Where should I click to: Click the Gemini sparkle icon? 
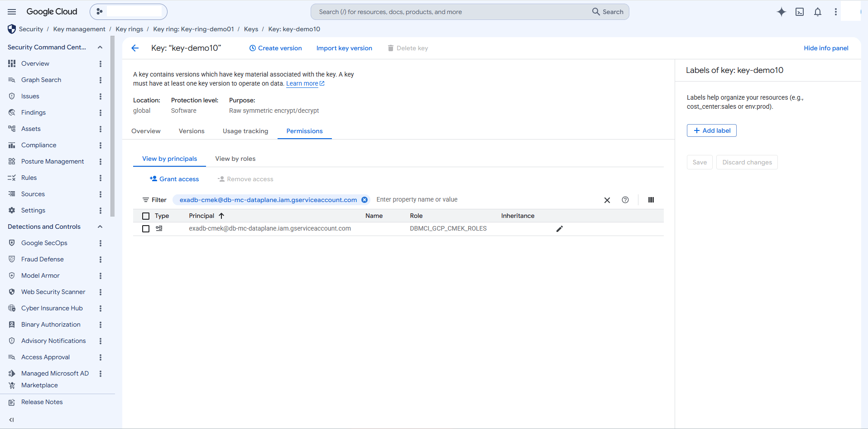[x=782, y=12]
